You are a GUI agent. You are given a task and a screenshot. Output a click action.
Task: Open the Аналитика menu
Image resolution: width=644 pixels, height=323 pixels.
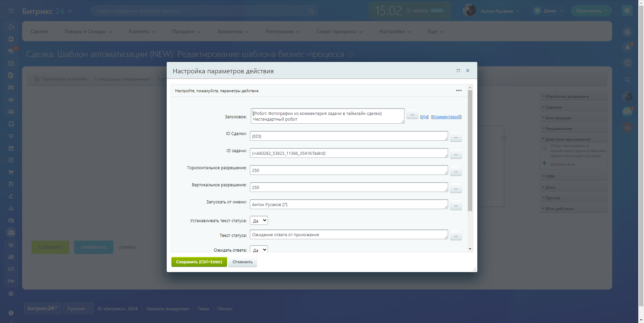pyautogui.click(x=233, y=31)
